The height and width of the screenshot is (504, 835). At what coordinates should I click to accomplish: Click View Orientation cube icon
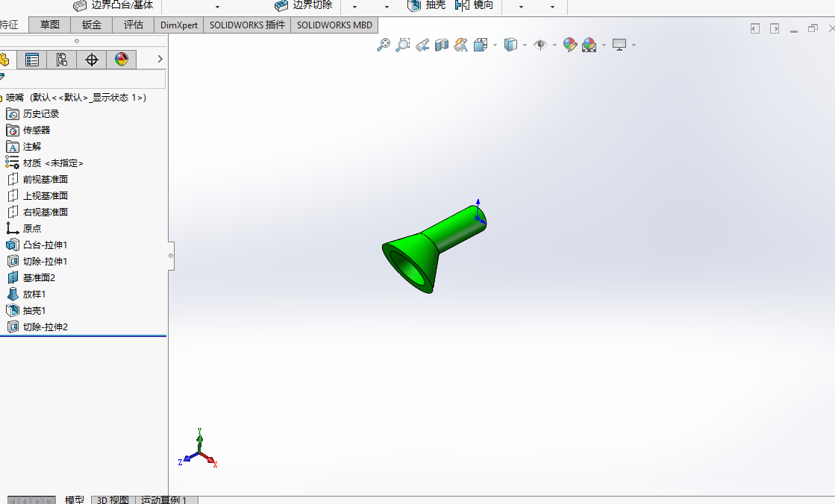(481, 45)
